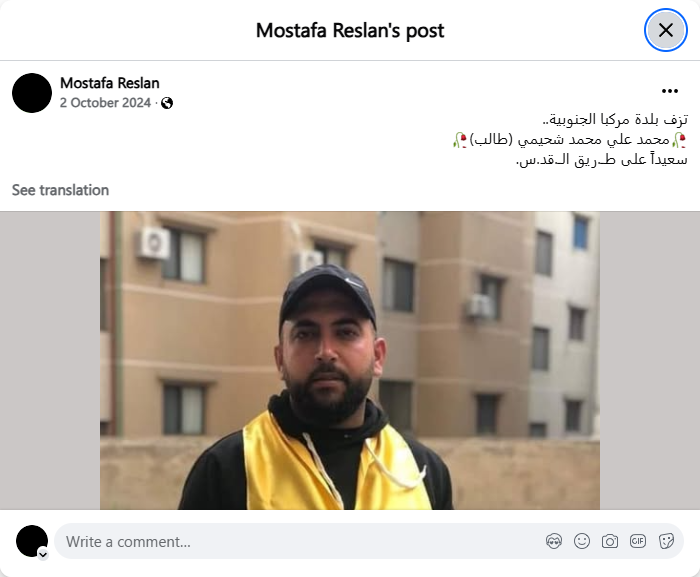Insert an emoji in the comment
The height and width of the screenshot is (577, 700).
(x=582, y=541)
